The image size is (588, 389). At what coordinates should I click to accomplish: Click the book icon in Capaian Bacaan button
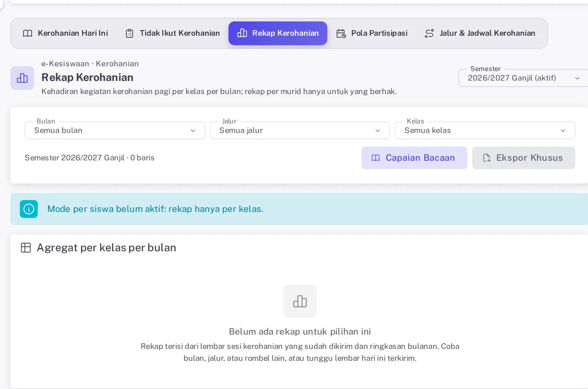(375, 158)
